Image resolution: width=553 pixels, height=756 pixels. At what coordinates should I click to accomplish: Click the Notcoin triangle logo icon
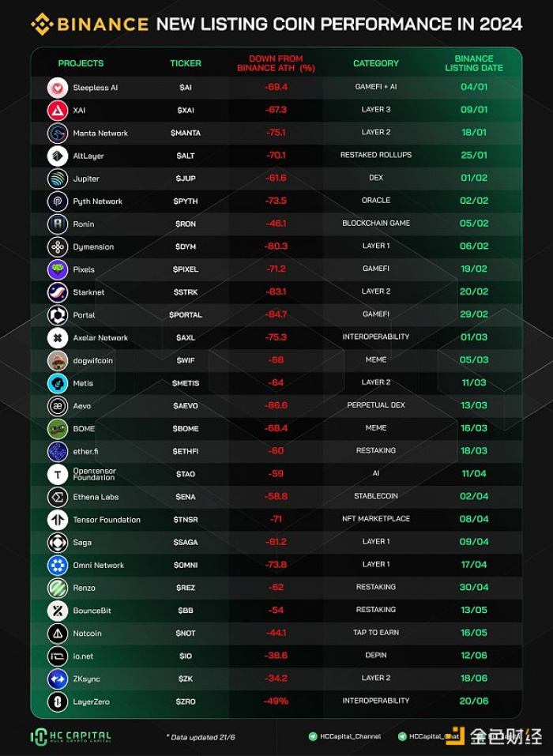click(x=58, y=634)
